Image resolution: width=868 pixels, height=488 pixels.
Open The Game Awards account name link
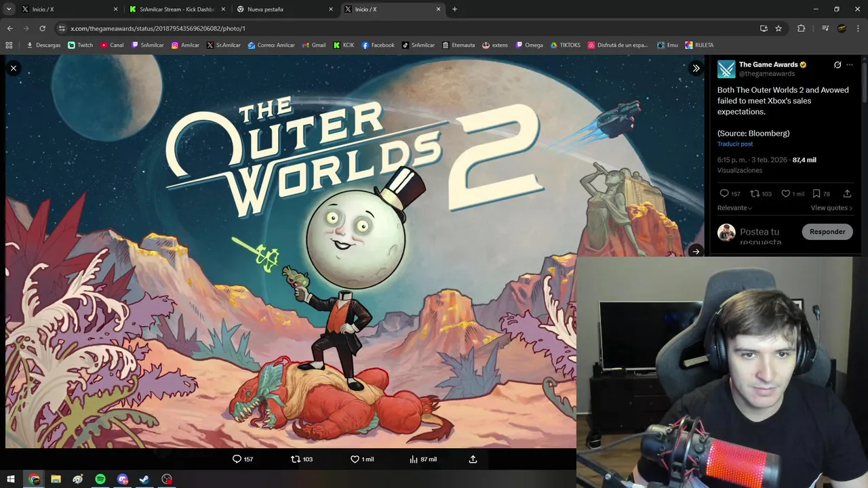coord(769,64)
